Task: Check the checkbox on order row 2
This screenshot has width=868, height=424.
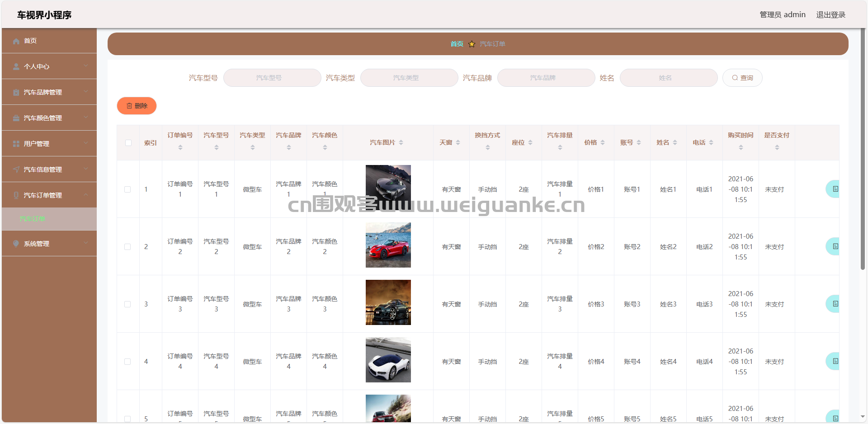Action: tap(128, 247)
